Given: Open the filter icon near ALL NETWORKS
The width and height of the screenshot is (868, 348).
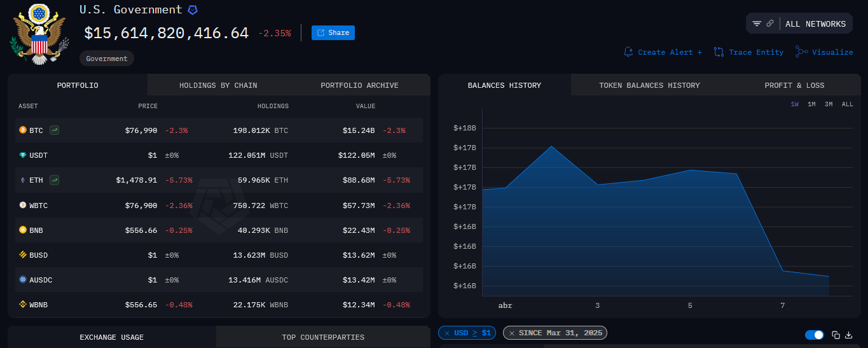Looking at the screenshot, I should tap(757, 24).
